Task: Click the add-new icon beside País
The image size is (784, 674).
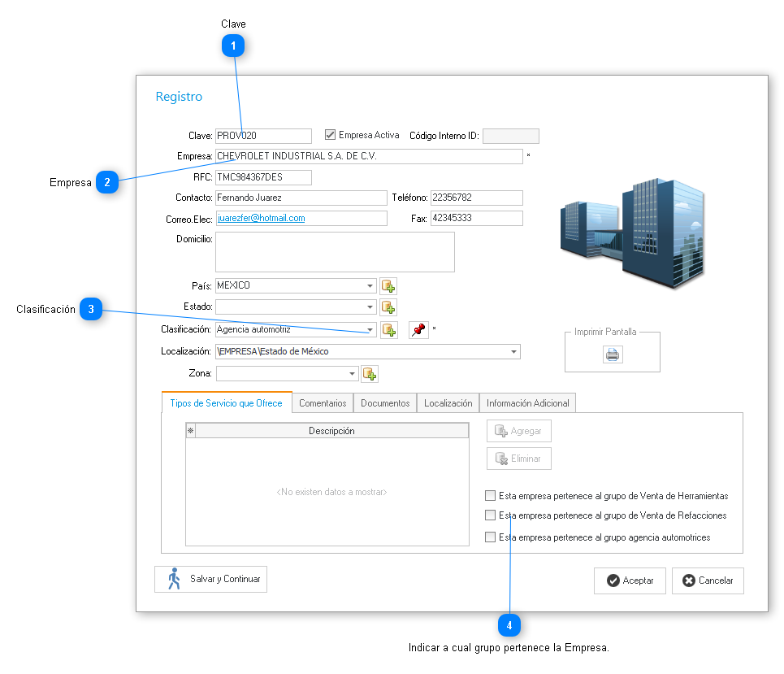Action: coord(388,286)
